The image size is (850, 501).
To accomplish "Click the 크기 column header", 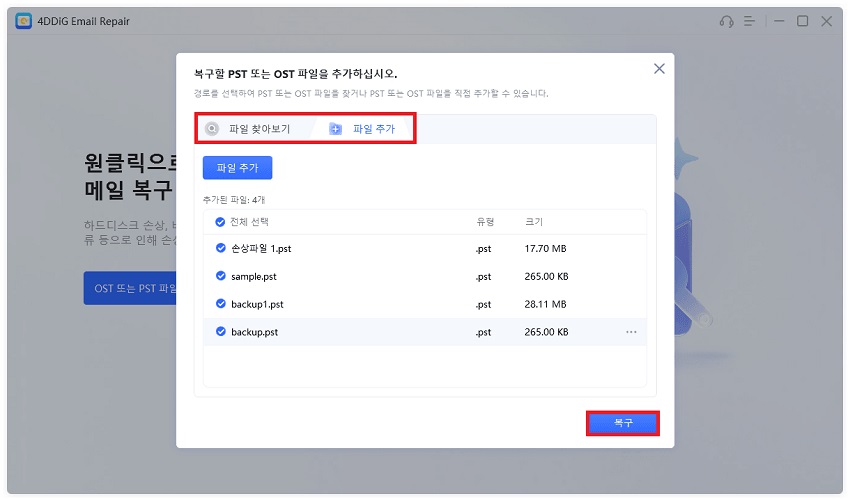I will (534, 222).
